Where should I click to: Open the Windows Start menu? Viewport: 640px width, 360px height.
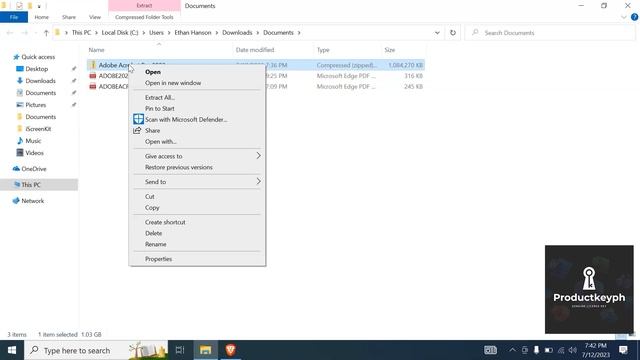tap(12, 350)
